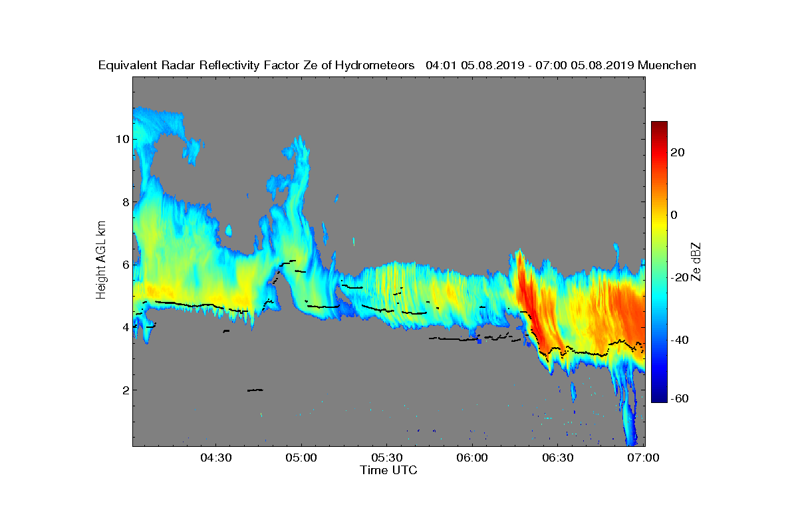
Task: Click the height tick label 6
Action: [x=124, y=265]
